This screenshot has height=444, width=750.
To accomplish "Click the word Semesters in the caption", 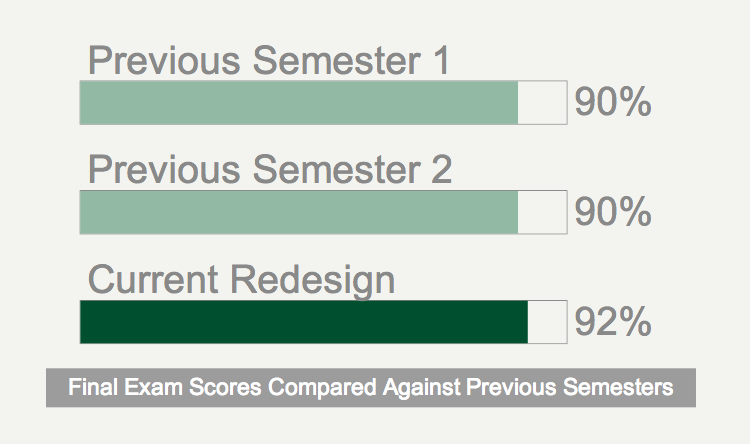I will (x=618, y=387).
